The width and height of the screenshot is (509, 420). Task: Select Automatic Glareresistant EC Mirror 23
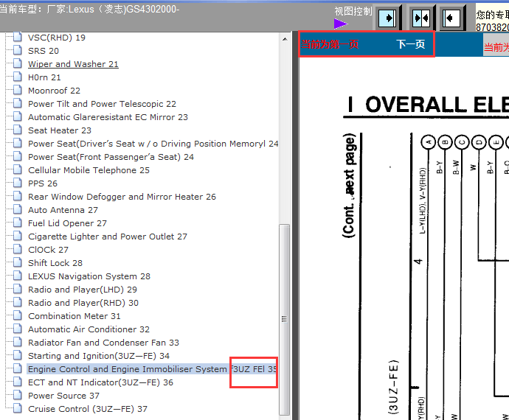coord(108,117)
